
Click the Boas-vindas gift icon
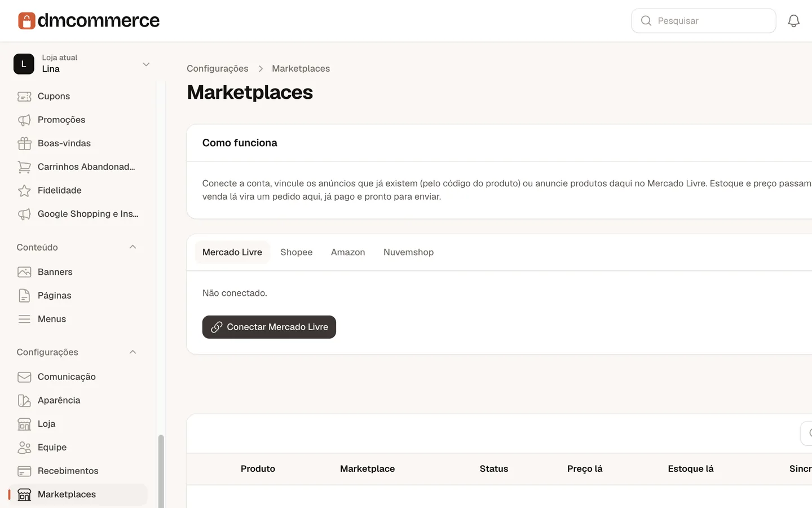click(24, 143)
